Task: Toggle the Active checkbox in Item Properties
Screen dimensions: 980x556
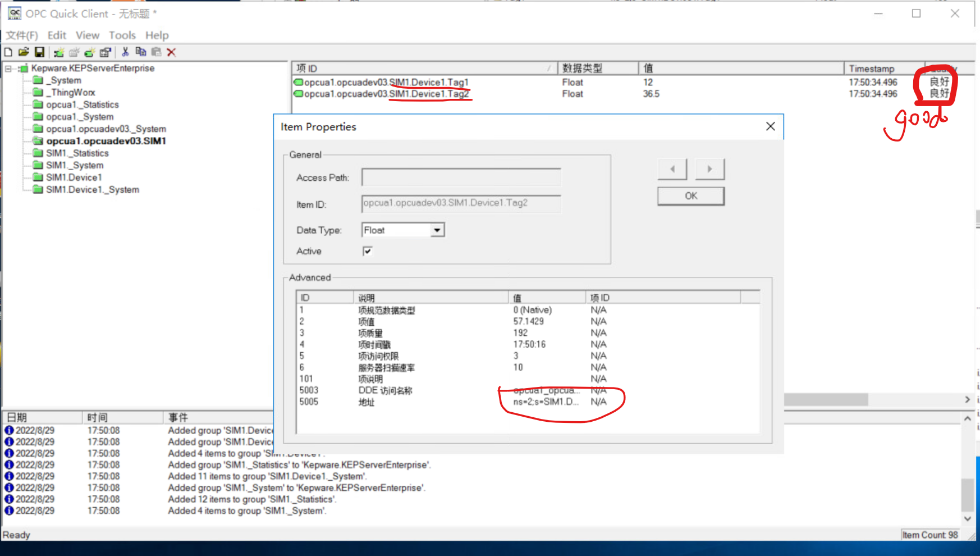Action: pyautogui.click(x=368, y=251)
